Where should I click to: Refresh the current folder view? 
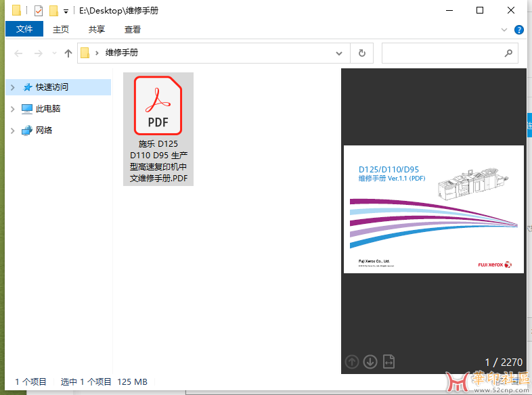click(361, 53)
